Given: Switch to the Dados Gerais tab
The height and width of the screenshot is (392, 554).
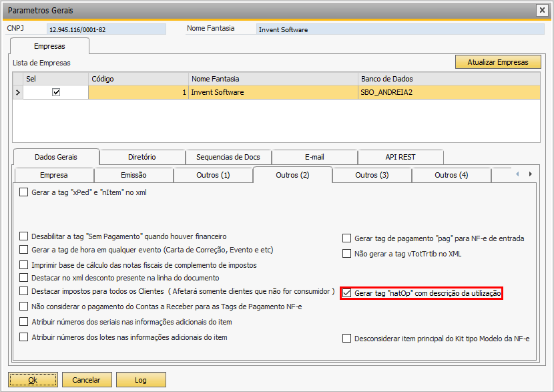Looking at the screenshot, I should (x=56, y=157).
